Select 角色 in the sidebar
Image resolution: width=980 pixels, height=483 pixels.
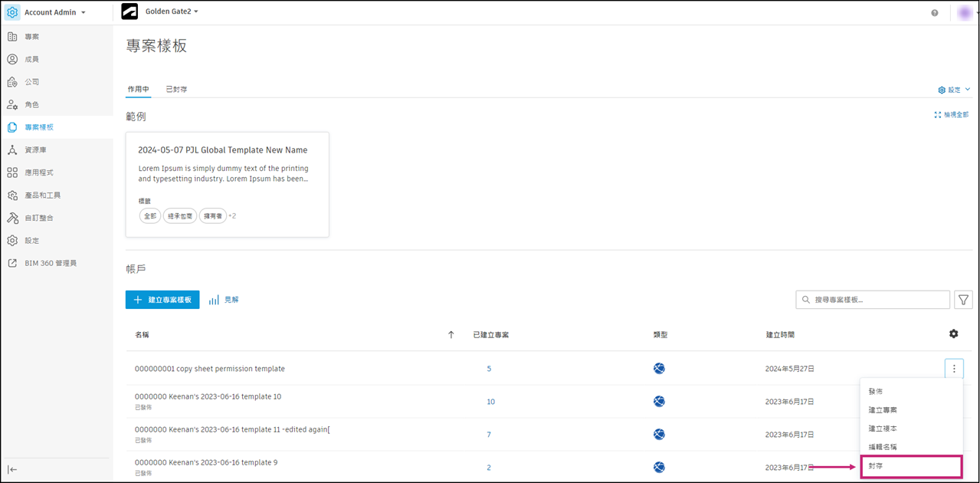pyautogui.click(x=31, y=104)
